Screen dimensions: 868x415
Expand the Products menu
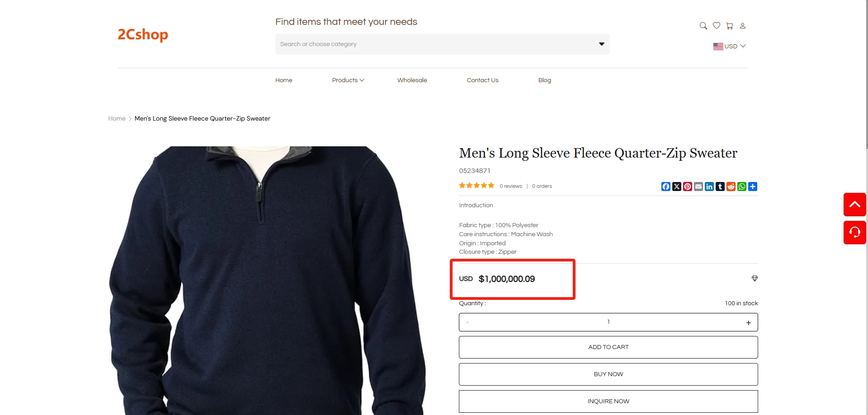(348, 80)
